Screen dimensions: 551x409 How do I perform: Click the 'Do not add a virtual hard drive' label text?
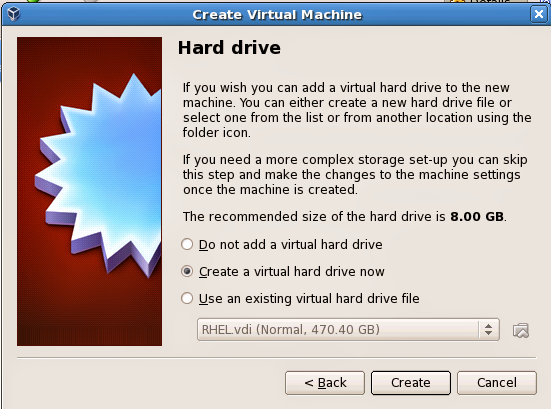point(291,245)
